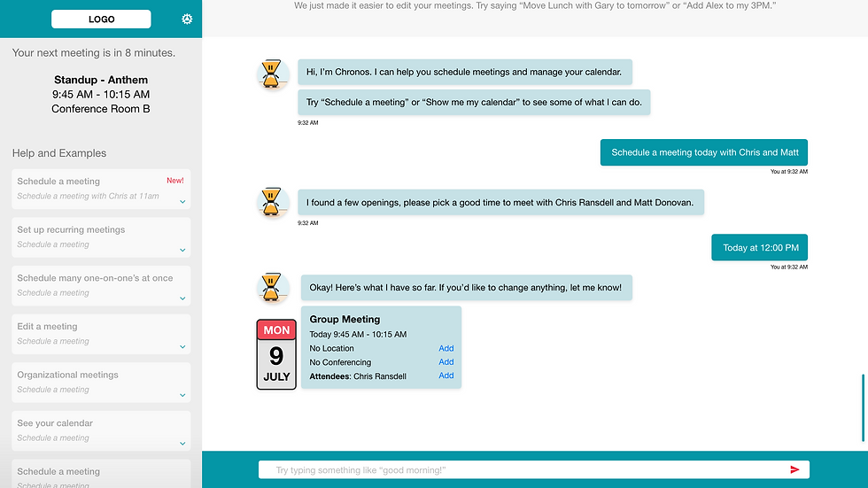The width and height of the screenshot is (868, 488).
Task: Focus the chat message input field
Action: coord(533,469)
